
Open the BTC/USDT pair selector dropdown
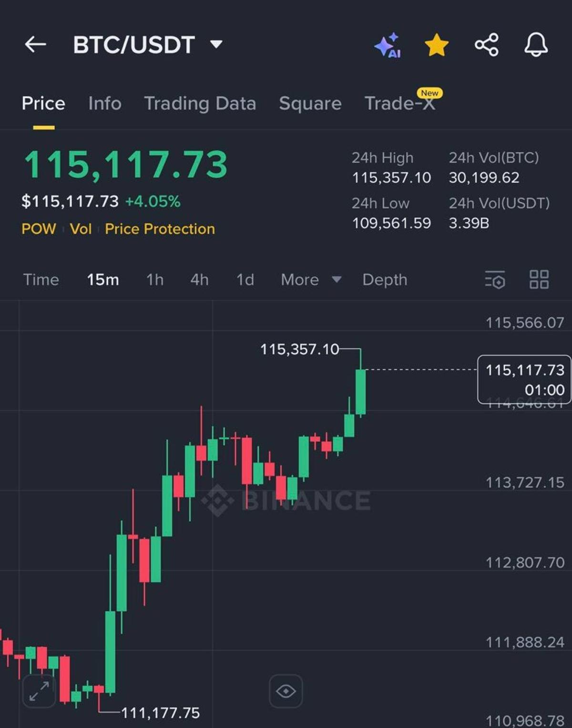pos(215,44)
